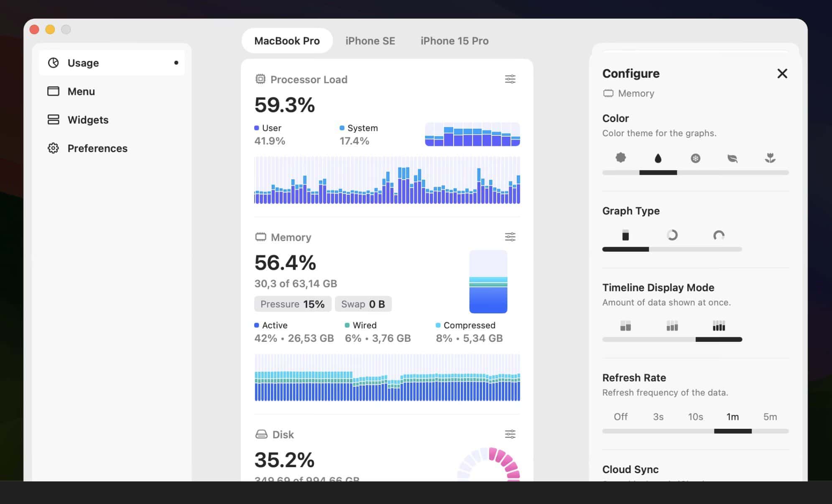Open Processor Load settings sliders icon

(x=510, y=79)
